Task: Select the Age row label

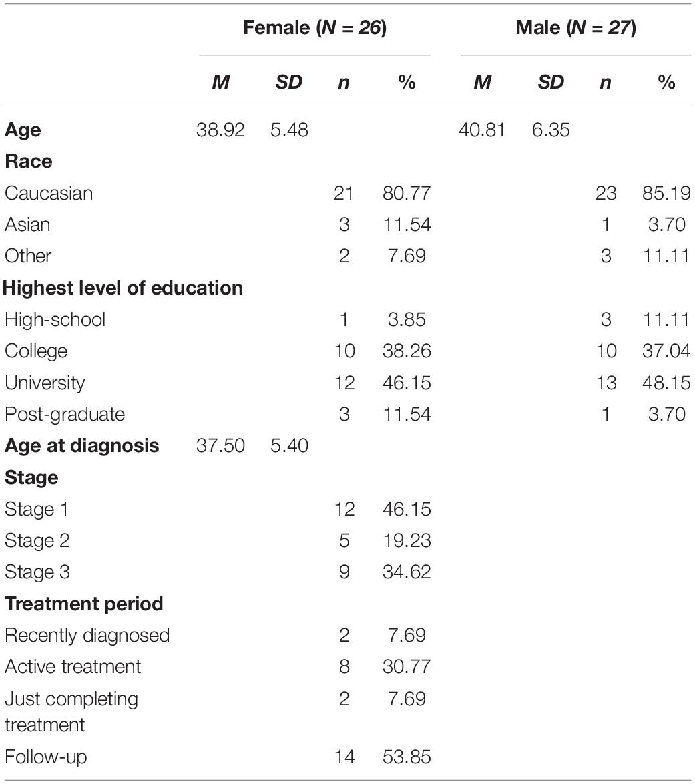Action: click(x=23, y=130)
